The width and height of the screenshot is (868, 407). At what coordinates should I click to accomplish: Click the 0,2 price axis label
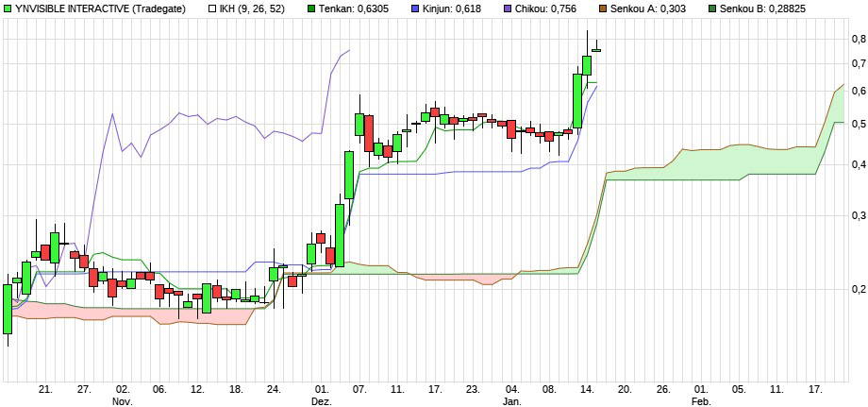tap(859, 289)
